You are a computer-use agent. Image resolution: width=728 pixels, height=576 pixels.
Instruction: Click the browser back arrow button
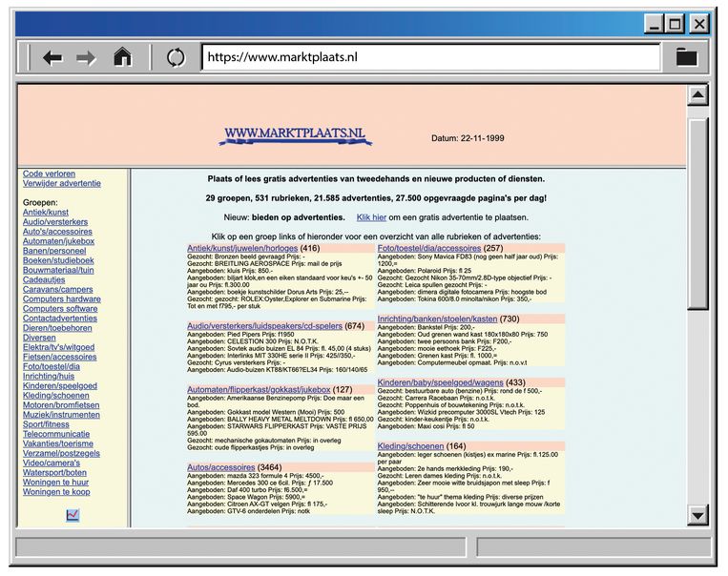(52, 58)
